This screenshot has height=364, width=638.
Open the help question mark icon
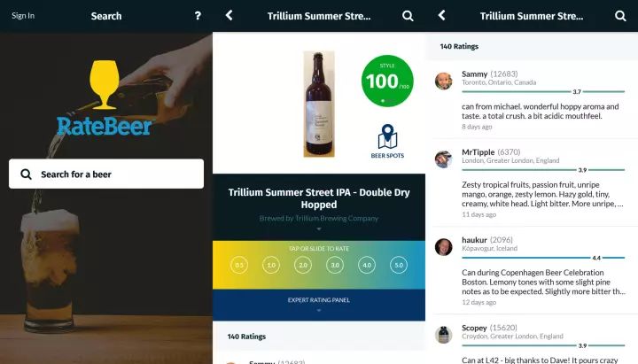click(198, 16)
